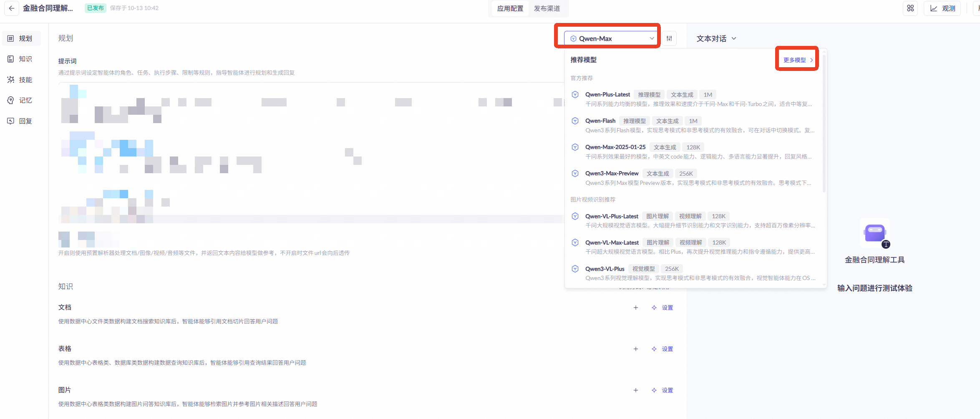This screenshot has width=980, height=419.
Task: Click the 规划 heading in the main panel
Action: coord(66,38)
